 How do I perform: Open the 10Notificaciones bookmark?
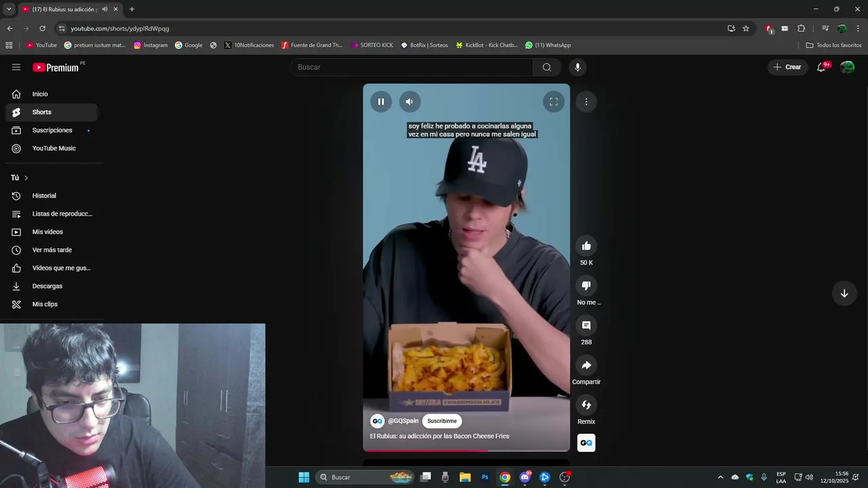click(x=249, y=45)
